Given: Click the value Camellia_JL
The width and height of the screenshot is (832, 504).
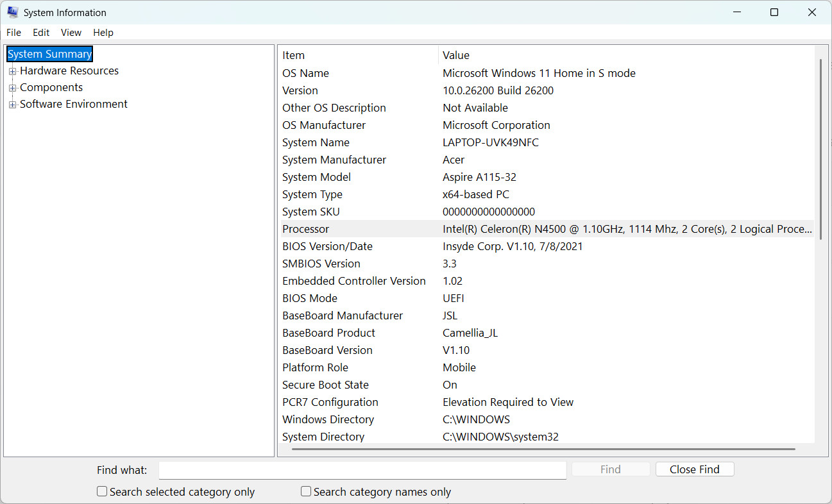Looking at the screenshot, I should click(470, 333).
